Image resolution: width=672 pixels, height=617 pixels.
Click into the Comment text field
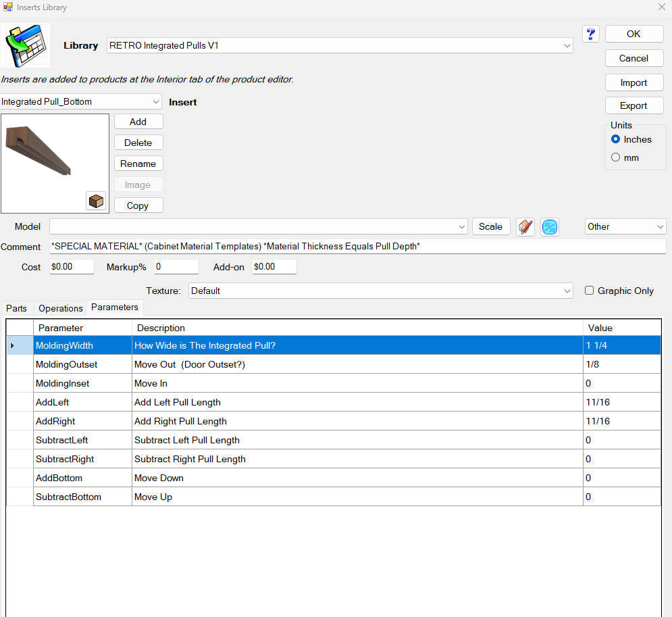coord(357,246)
